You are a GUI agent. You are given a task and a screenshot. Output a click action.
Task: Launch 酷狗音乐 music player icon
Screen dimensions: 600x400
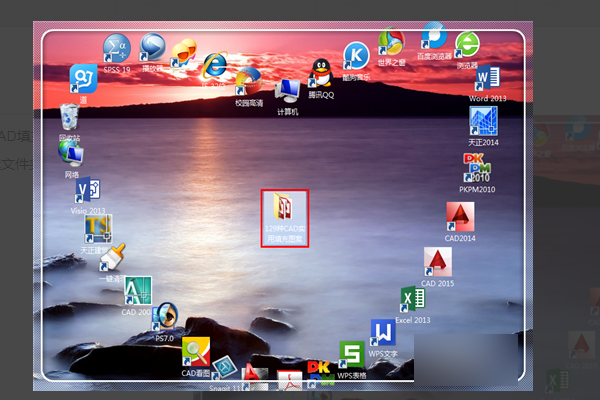tap(356, 56)
